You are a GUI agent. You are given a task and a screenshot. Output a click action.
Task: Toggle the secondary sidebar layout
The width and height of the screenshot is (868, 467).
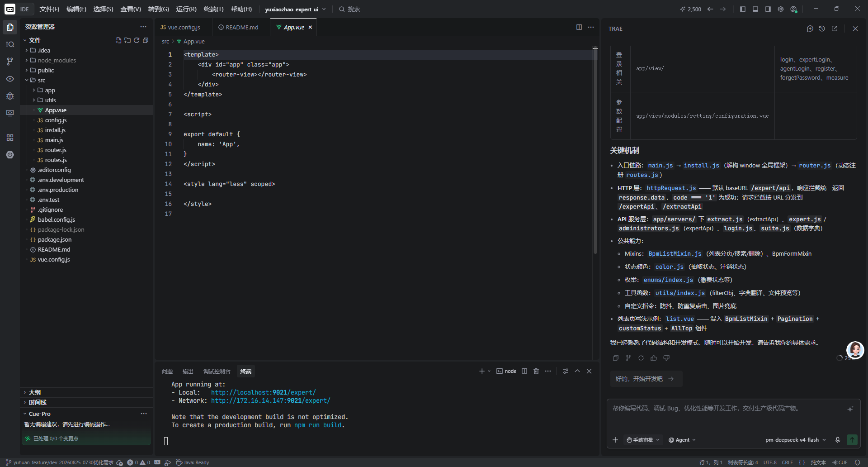point(768,9)
